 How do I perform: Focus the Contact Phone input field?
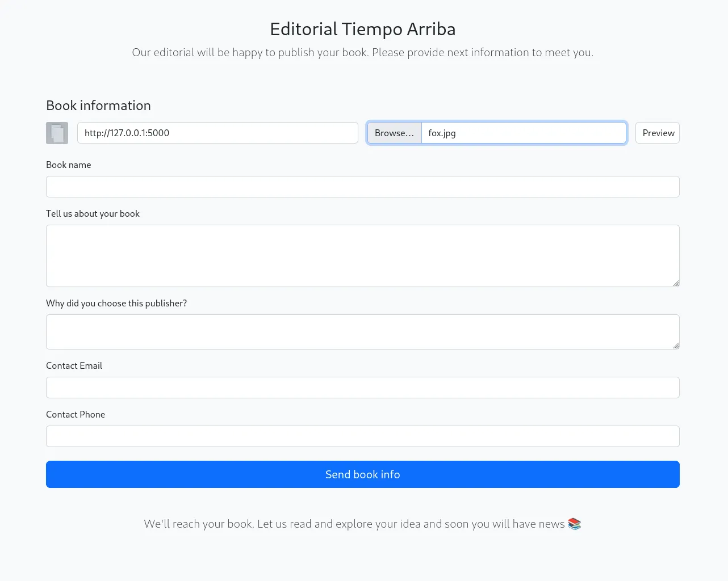pyautogui.click(x=363, y=436)
